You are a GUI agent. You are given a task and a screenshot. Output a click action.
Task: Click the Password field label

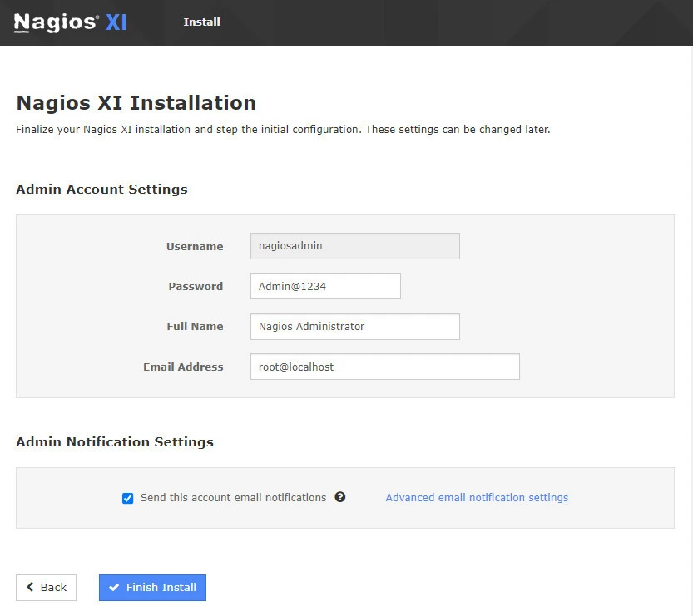pyautogui.click(x=196, y=286)
